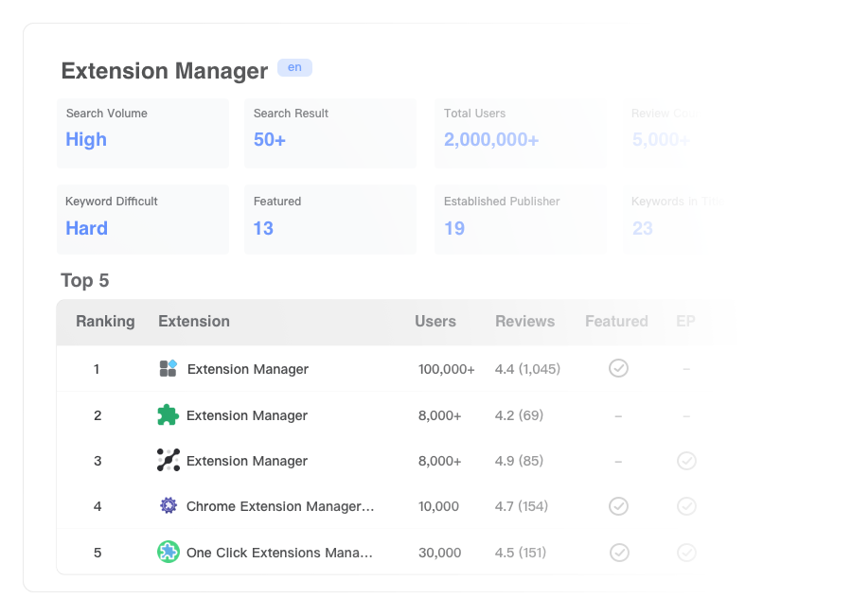Click the '4.7 (154)' reviews cell
The height and width of the screenshot is (616, 852).
[521, 507]
